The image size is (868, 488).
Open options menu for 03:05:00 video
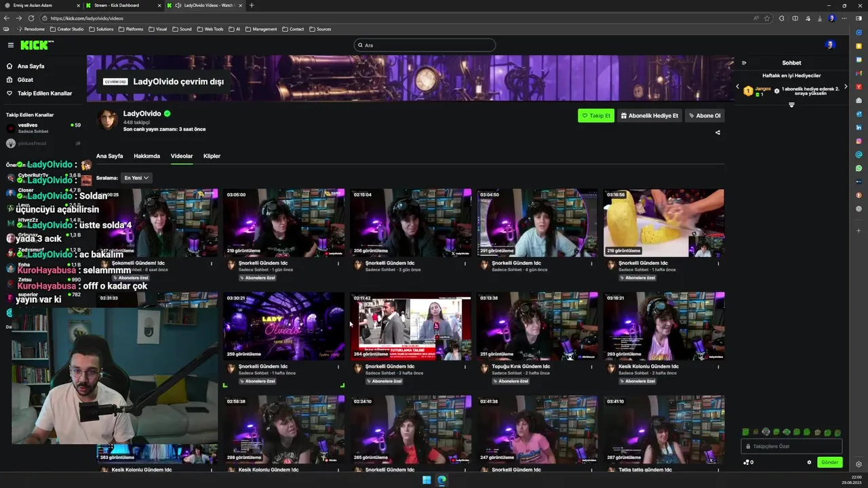pyautogui.click(x=338, y=264)
